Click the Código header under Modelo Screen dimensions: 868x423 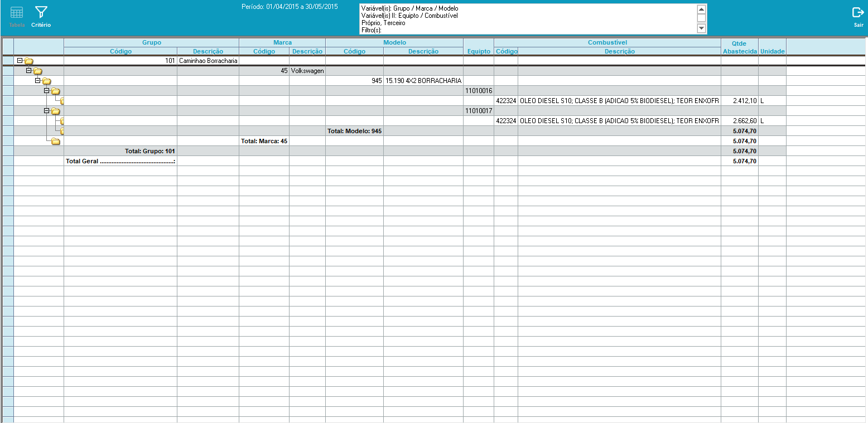pos(355,51)
